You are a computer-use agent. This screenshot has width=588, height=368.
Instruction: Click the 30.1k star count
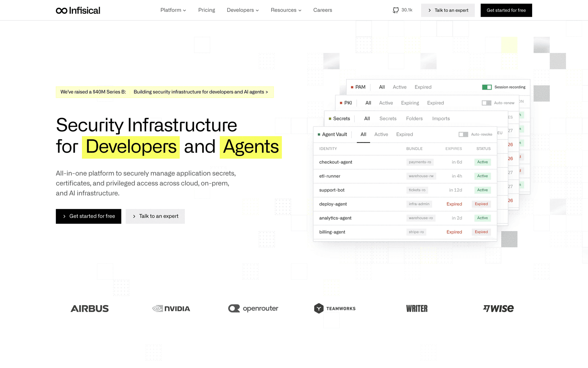(407, 10)
